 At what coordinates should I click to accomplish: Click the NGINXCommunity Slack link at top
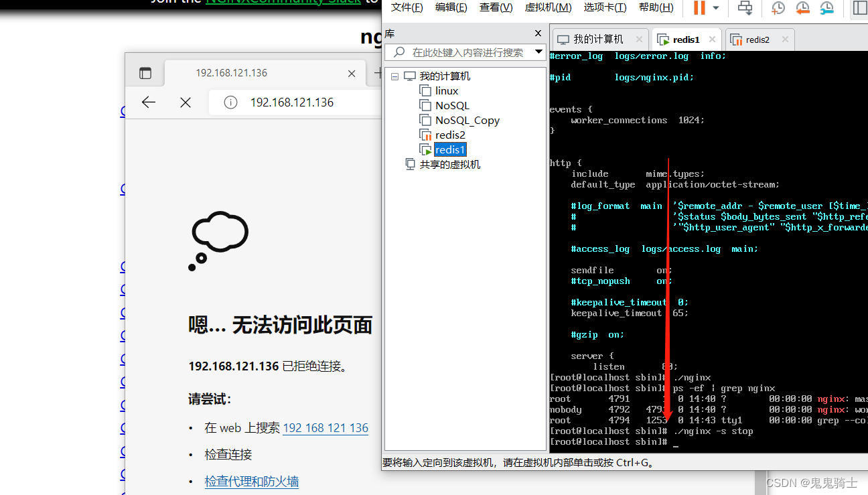point(283,2)
